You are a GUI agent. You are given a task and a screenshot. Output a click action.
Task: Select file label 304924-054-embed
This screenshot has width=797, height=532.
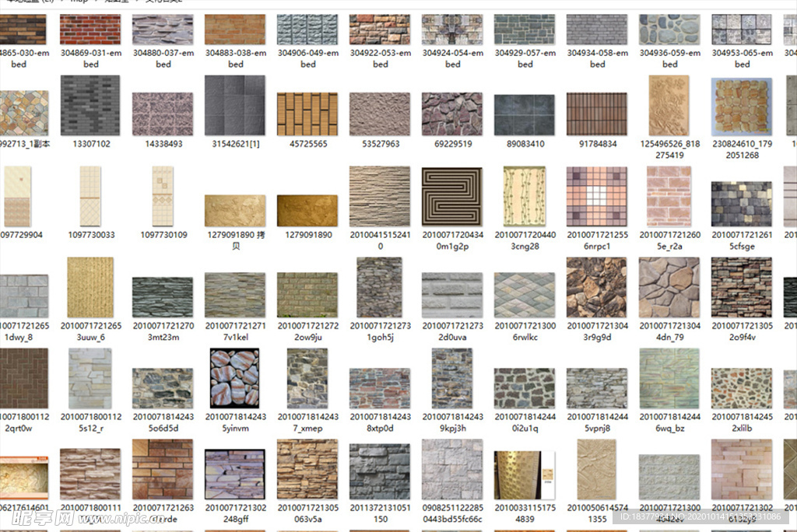point(453,58)
